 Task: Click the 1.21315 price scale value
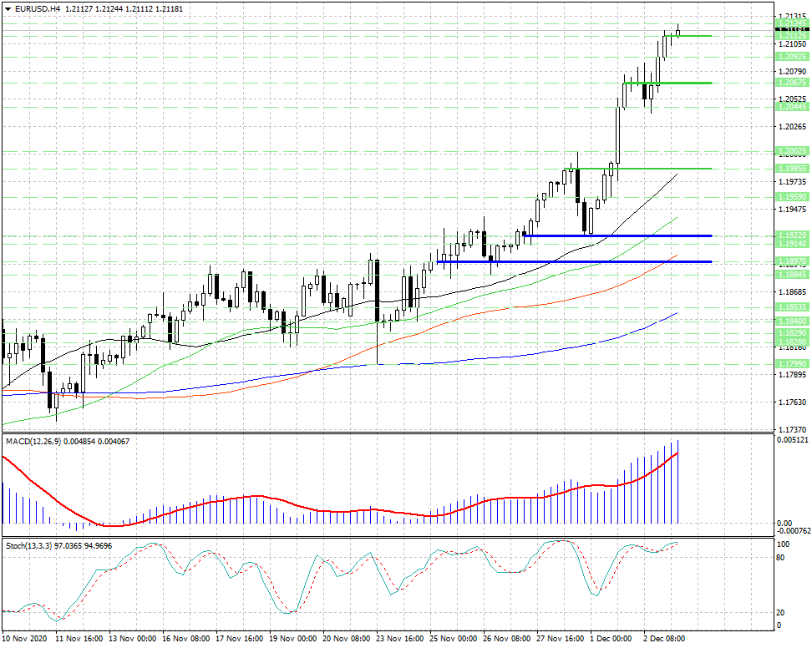click(x=792, y=17)
